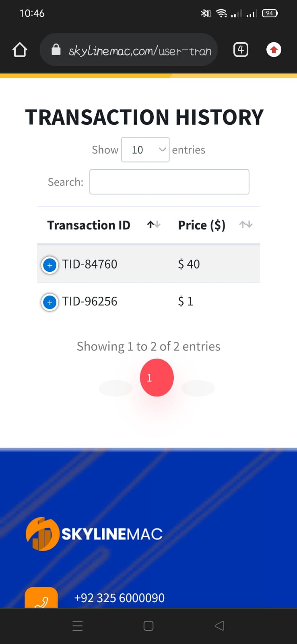Sort by Transaction ID column arrows
The image size is (297, 644).
point(154,225)
